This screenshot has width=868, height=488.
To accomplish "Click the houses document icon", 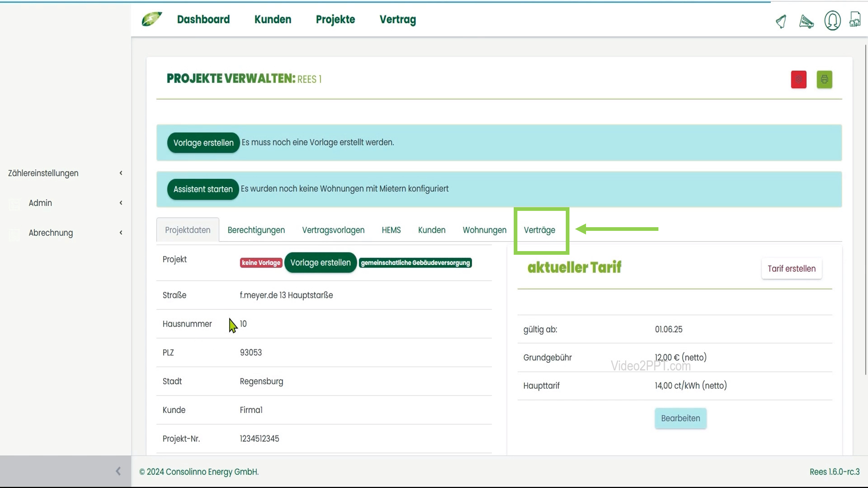I will coord(855,19).
